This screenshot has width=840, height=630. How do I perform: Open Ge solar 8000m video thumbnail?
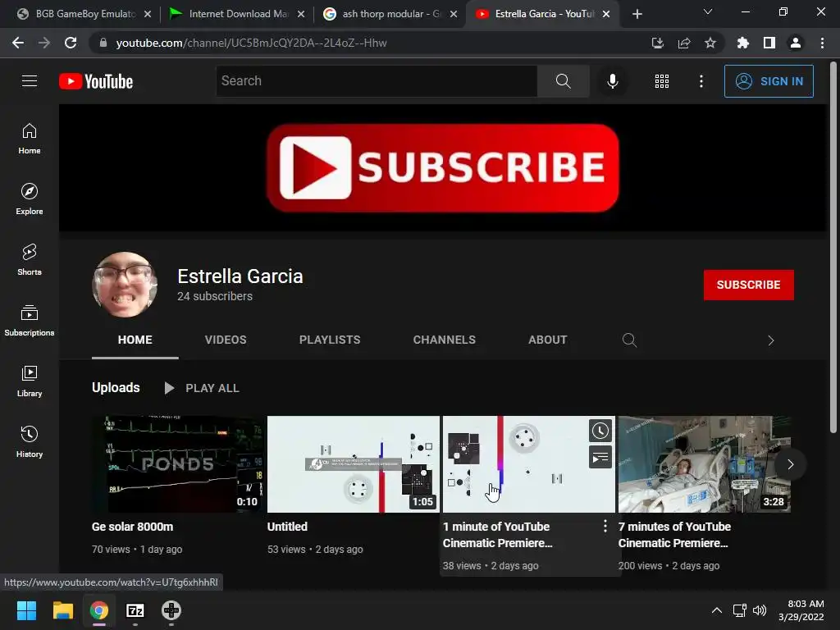tap(178, 464)
